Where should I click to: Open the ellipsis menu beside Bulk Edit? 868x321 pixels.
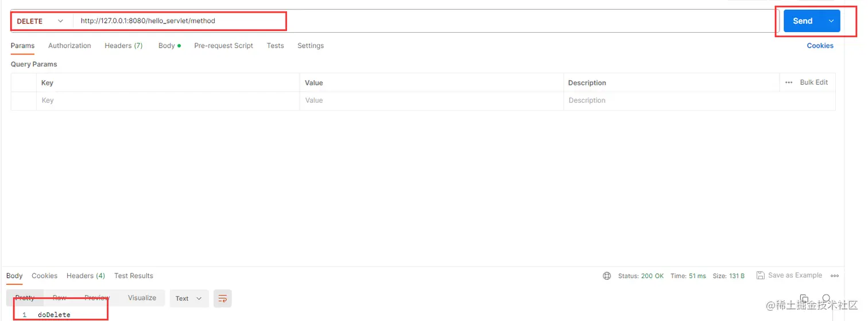[789, 83]
